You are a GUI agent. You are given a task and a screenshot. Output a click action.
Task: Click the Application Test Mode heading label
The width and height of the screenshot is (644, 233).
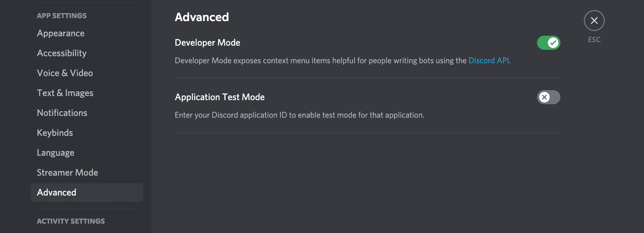point(220,97)
